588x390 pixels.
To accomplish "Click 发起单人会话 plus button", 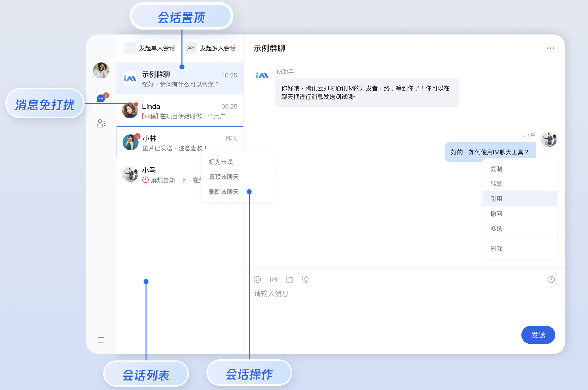I will (x=130, y=48).
